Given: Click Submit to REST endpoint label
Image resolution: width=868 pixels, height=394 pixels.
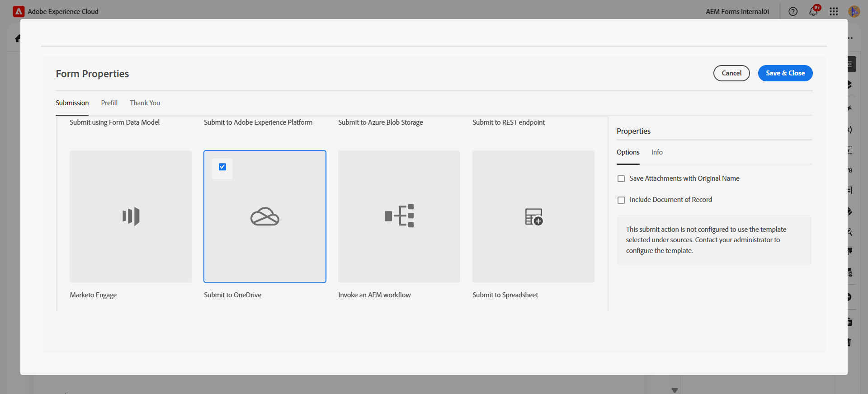Looking at the screenshot, I should pos(509,122).
